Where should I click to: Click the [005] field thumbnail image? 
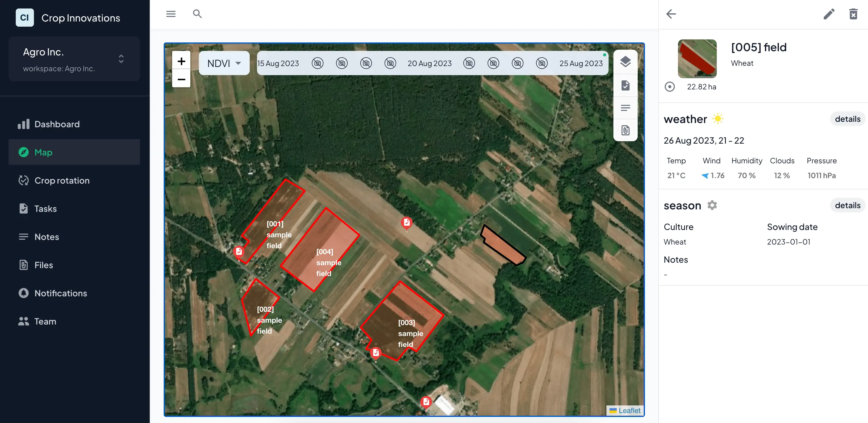click(697, 58)
